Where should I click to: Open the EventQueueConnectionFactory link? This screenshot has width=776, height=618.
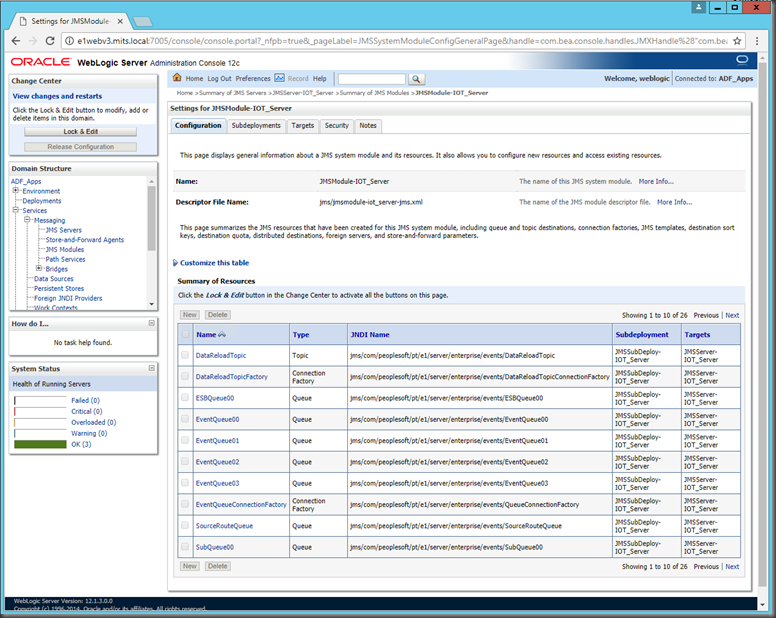(241, 505)
